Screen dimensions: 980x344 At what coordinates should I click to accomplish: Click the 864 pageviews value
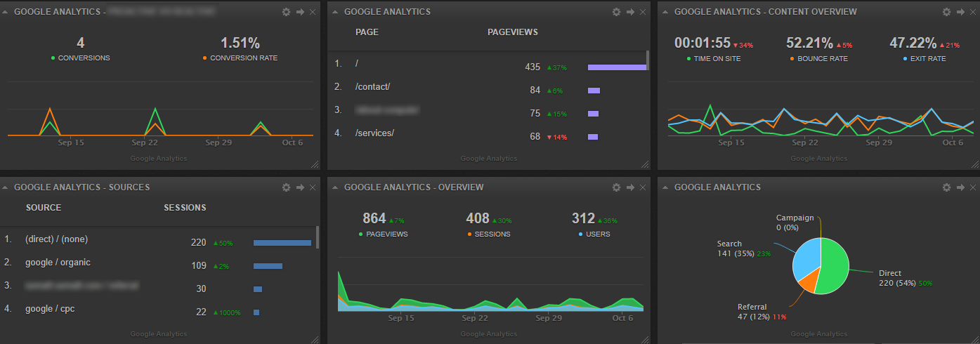coord(375,218)
